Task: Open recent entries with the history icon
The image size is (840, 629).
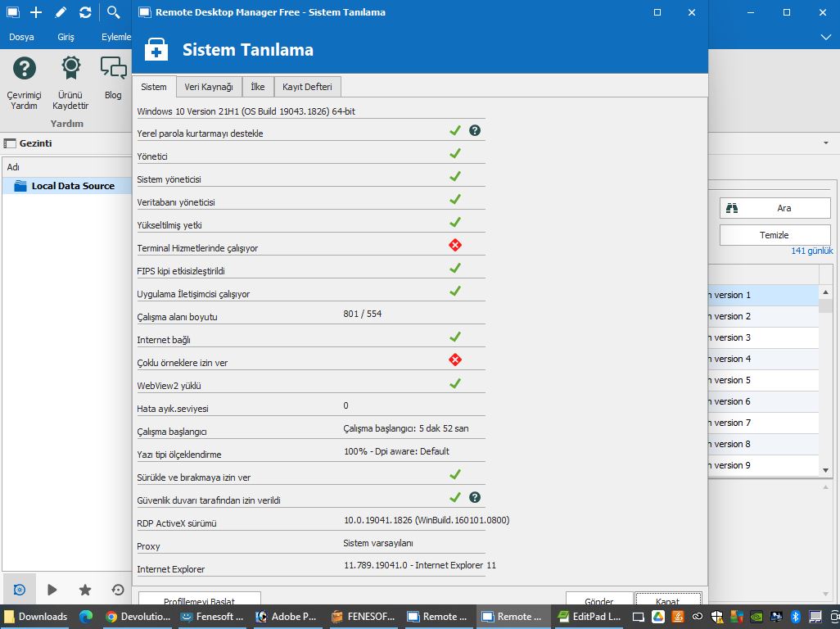Action: pyautogui.click(x=118, y=590)
